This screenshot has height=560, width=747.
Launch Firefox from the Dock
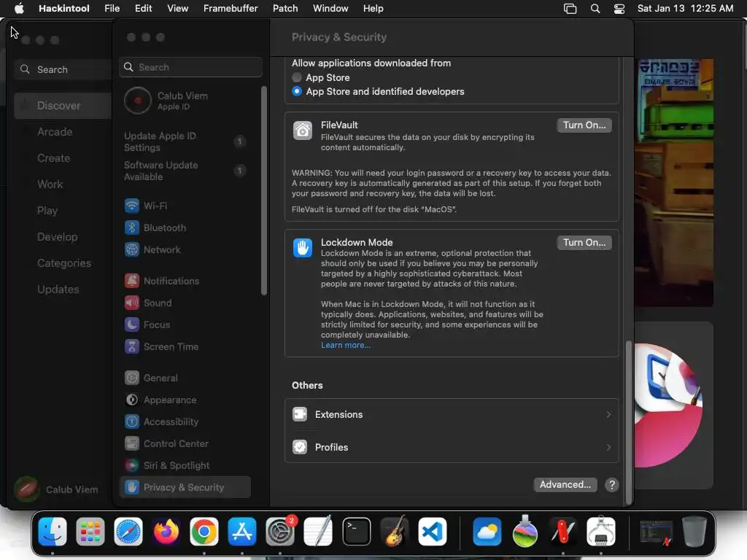tap(166, 532)
